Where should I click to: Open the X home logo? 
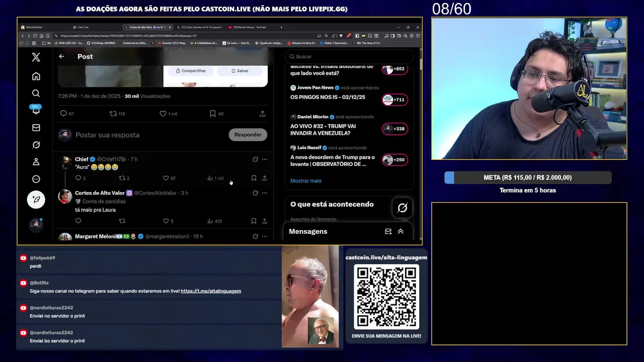click(36, 57)
